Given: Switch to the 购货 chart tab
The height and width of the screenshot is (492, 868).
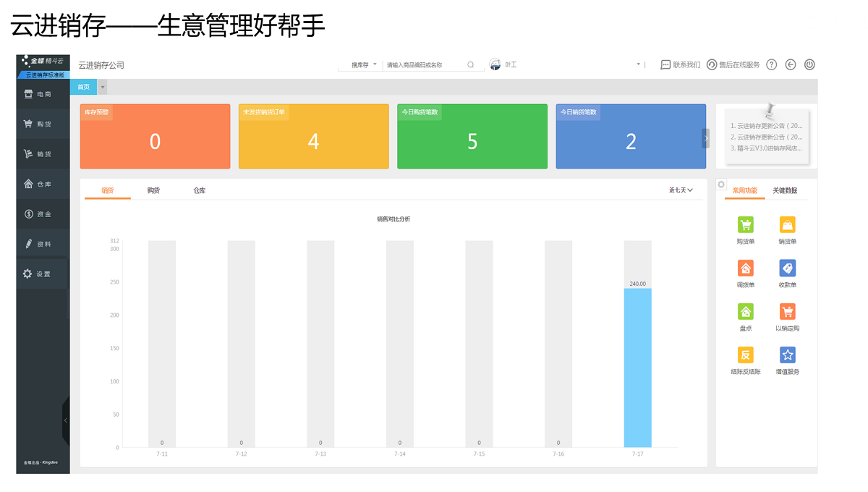Looking at the screenshot, I should [x=153, y=190].
